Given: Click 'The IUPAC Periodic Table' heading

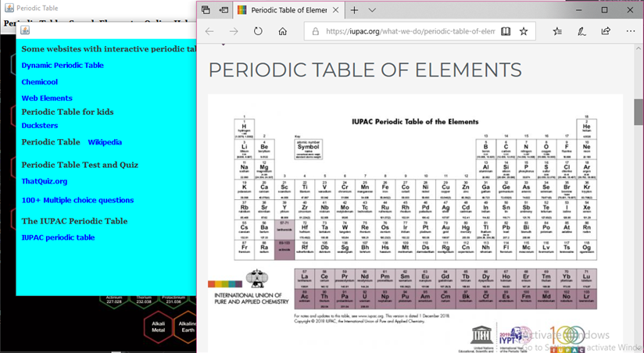Looking at the screenshot, I should 74,221.
